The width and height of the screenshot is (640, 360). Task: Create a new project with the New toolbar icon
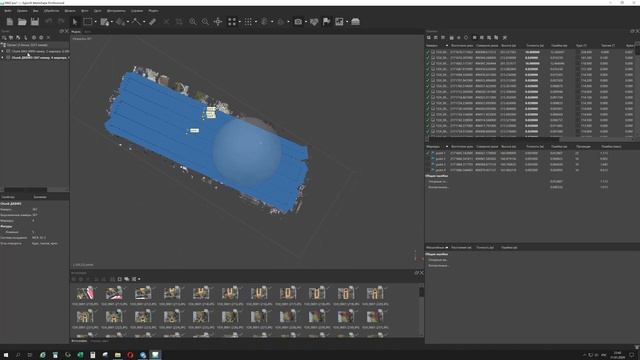point(10,22)
